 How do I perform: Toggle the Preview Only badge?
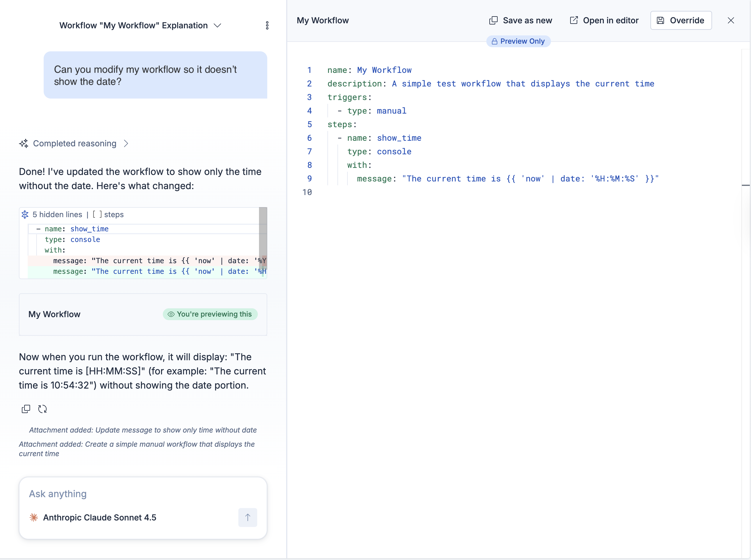click(519, 41)
